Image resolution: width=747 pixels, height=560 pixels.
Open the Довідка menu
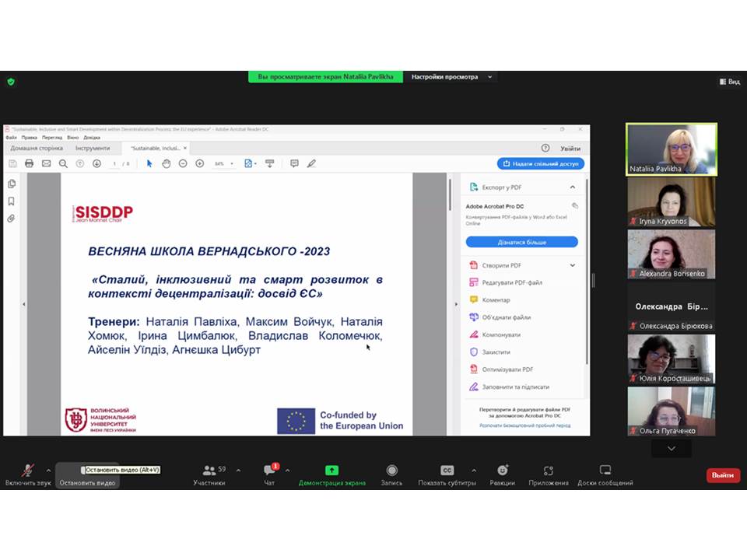pyautogui.click(x=92, y=137)
